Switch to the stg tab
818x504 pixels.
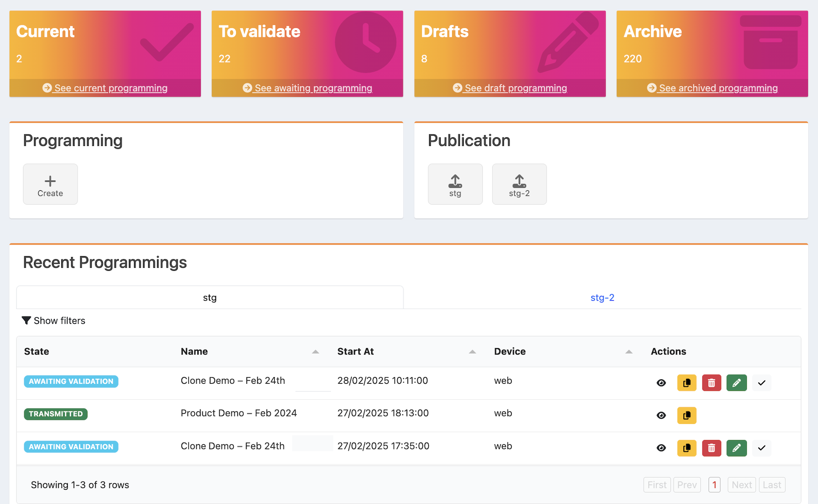pos(210,297)
